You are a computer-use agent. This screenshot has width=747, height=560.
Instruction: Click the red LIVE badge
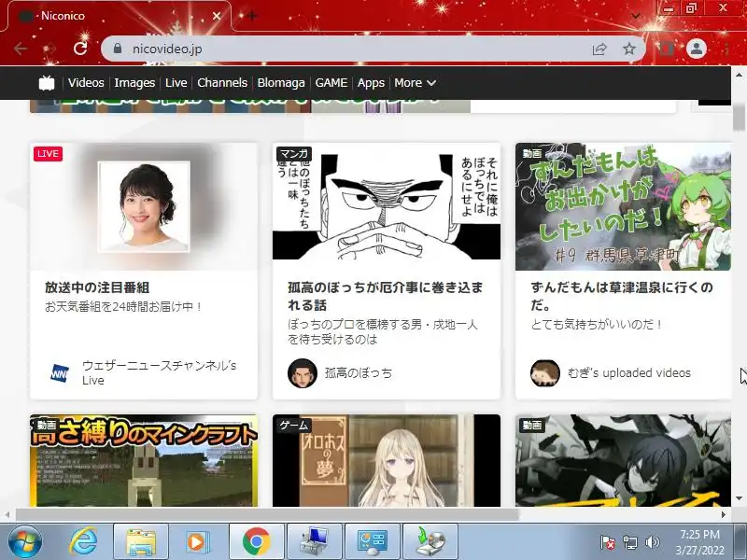[x=49, y=154]
